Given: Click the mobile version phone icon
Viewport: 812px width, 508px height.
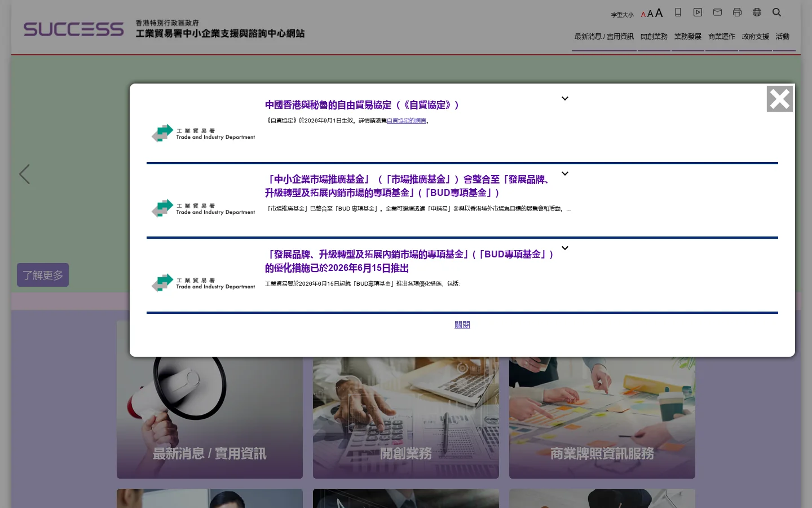Looking at the screenshot, I should [x=678, y=12].
